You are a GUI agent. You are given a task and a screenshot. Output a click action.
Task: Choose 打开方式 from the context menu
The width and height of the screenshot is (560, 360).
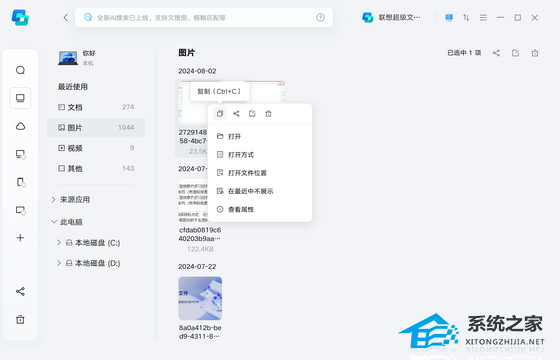coord(260,155)
